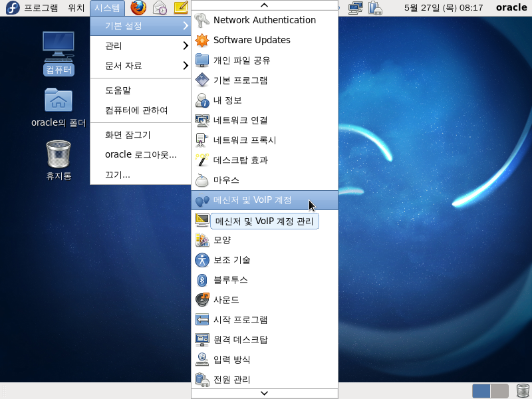Screen dimensions: 532x399
Task: Click the Fedora logo in top panel
Action: tap(13, 8)
